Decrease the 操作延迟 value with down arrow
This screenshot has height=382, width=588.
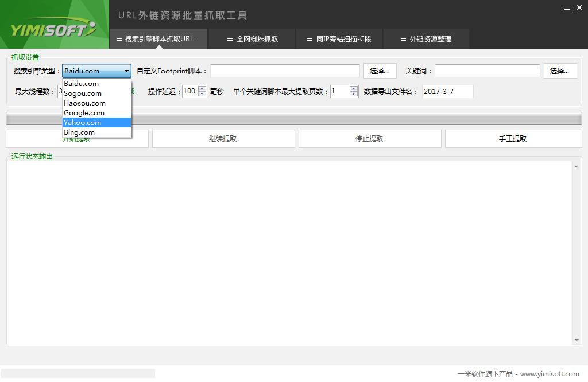pos(202,94)
